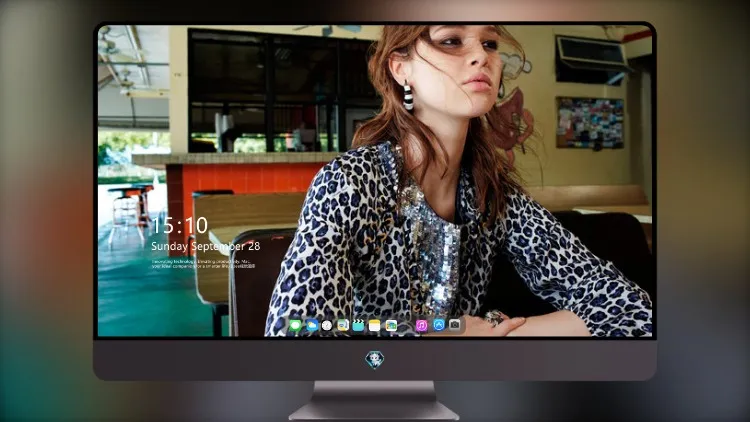Click the Sunday September 28 date text
The image size is (750, 422).
206,246
